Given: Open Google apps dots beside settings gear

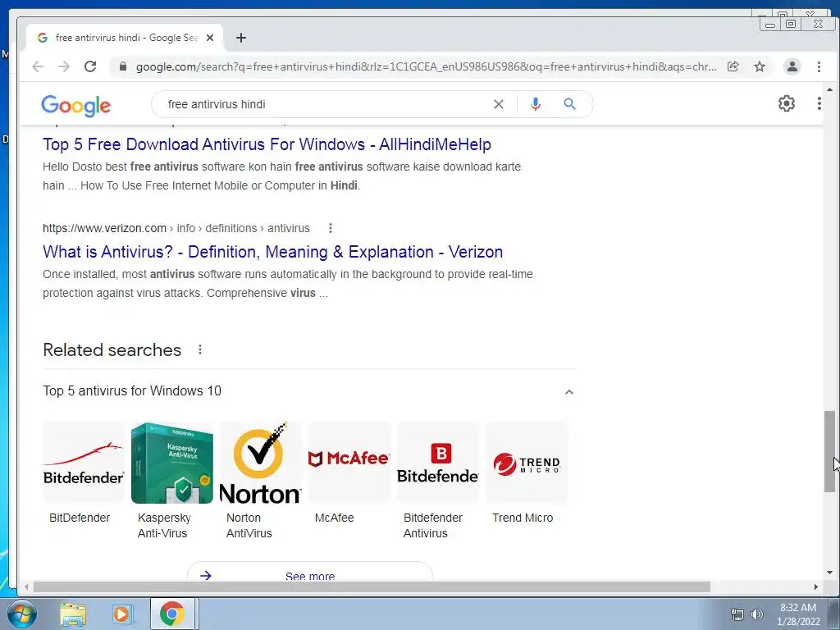Looking at the screenshot, I should [x=819, y=103].
